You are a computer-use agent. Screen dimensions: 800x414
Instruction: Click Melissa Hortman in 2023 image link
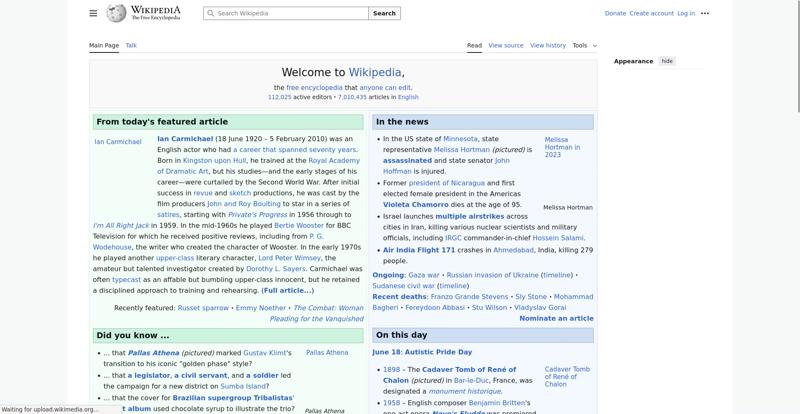click(x=562, y=147)
